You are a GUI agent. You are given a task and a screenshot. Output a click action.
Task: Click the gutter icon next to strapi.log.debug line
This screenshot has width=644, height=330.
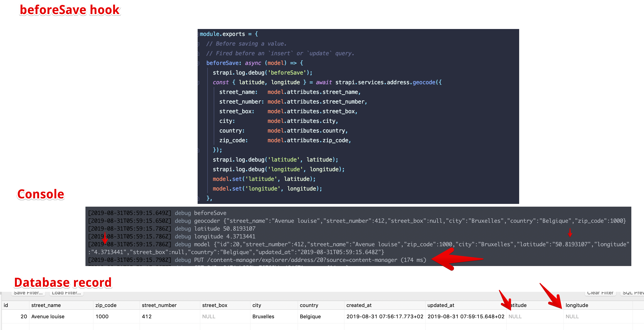coord(198,72)
